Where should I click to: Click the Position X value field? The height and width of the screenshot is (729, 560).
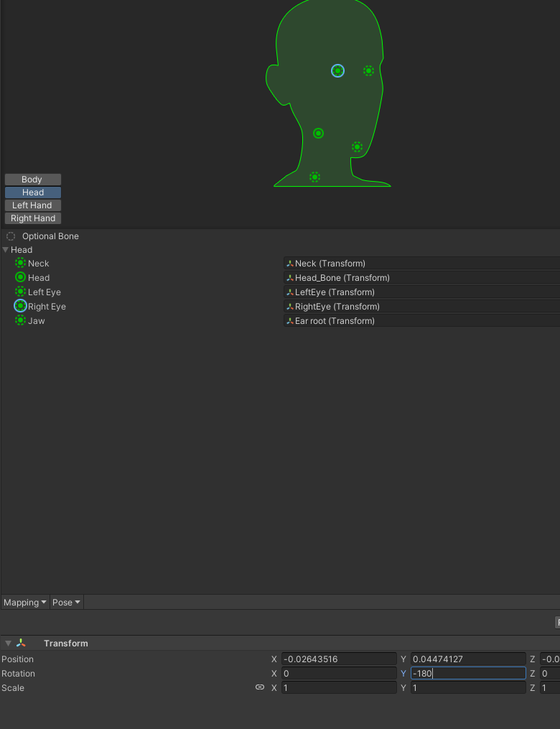coord(339,659)
